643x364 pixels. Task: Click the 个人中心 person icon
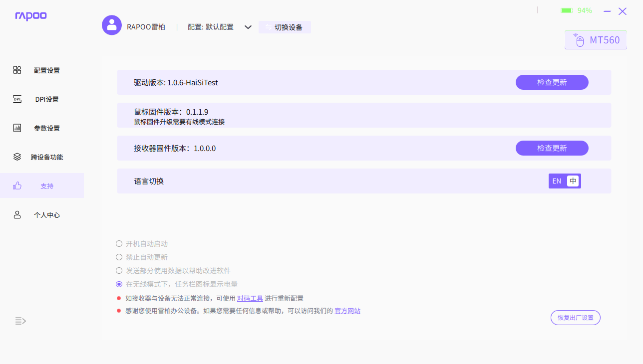coord(17,215)
